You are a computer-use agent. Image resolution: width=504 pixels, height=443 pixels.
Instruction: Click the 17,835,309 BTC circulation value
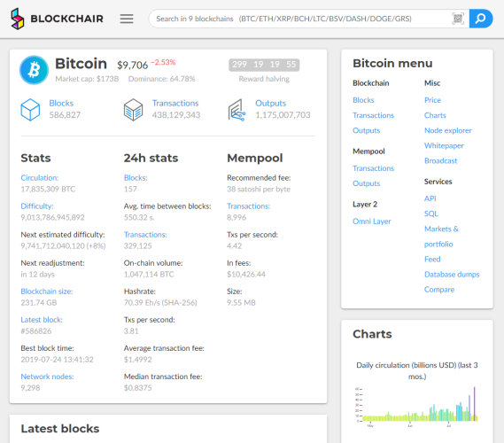pyautogui.click(x=48, y=189)
